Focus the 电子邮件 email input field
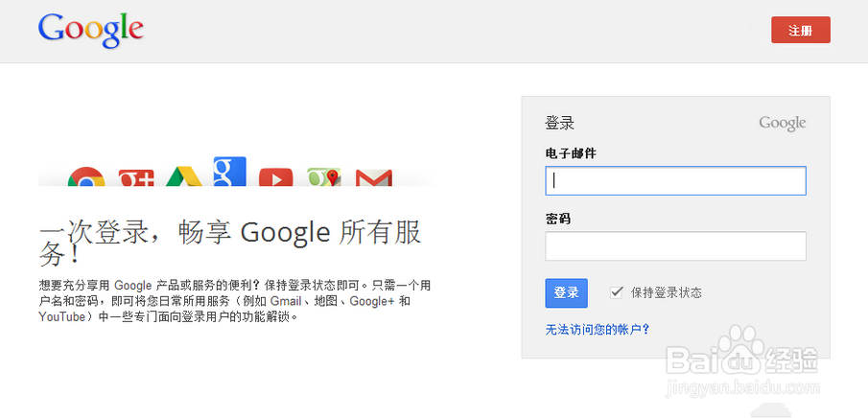 (x=675, y=180)
